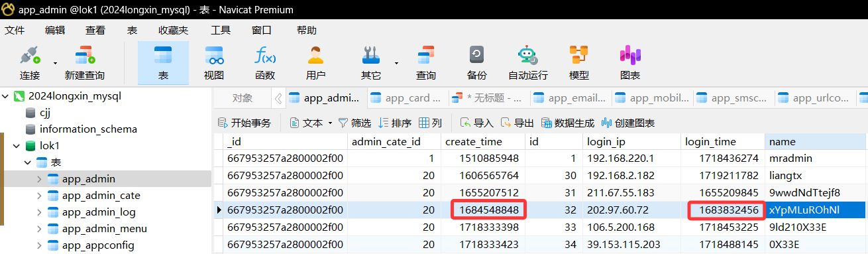Click the 导入 import button
Viewport: 868px width, 254px height.
(x=477, y=123)
